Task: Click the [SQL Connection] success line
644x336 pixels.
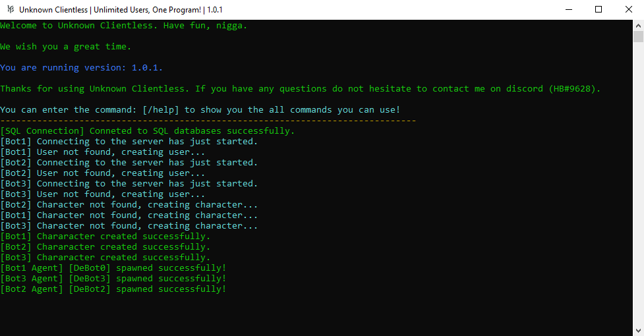Action: click(x=148, y=131)
